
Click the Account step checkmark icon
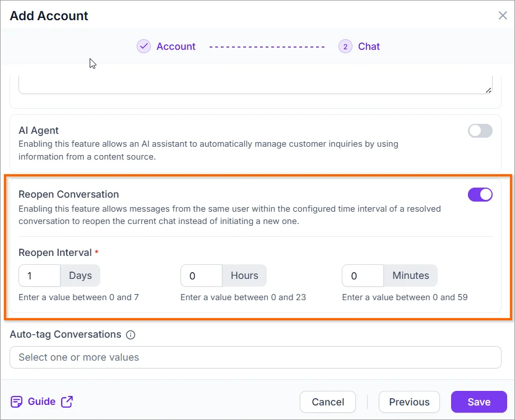point(144,46)
